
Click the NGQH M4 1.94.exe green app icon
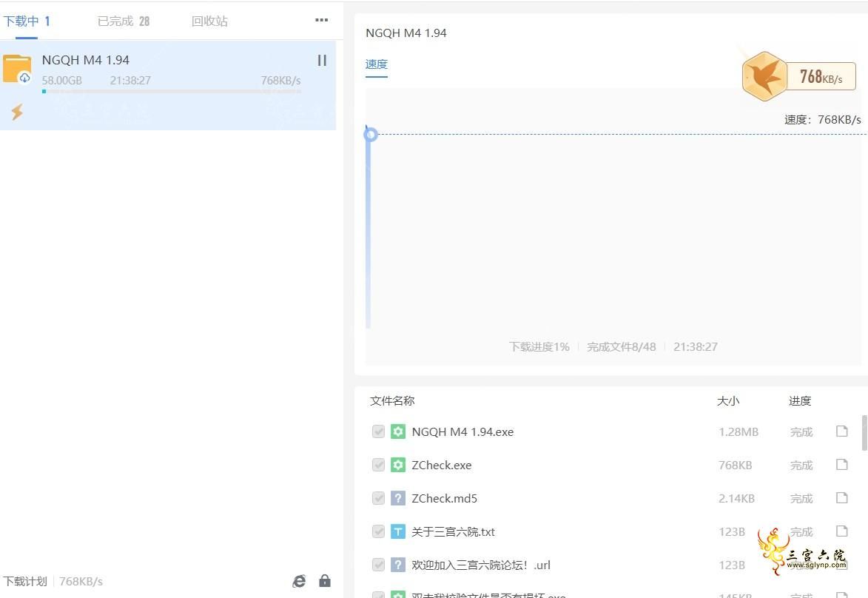pyautogui.click(x=398, y=431)
